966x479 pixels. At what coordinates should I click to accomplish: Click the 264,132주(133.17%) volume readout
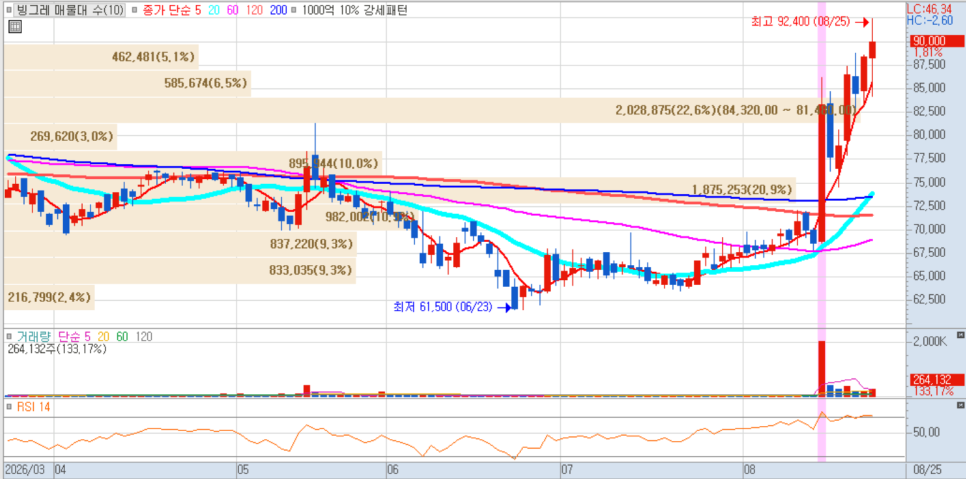pos(57,349)
